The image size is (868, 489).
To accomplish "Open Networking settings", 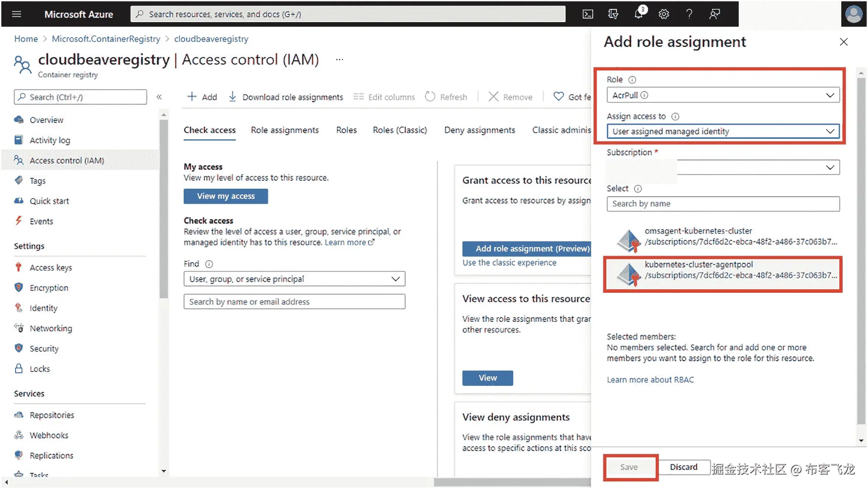I will (51, 329).
